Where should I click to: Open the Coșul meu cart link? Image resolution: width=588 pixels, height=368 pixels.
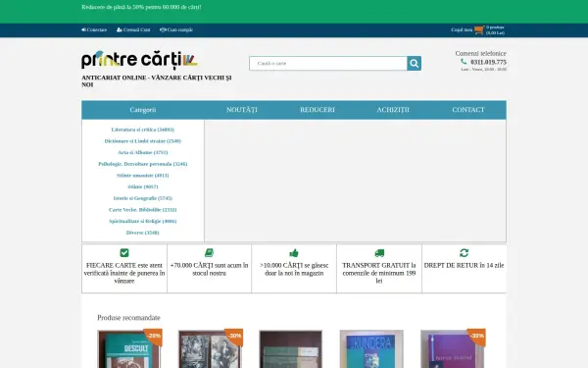tap(462, 29)
